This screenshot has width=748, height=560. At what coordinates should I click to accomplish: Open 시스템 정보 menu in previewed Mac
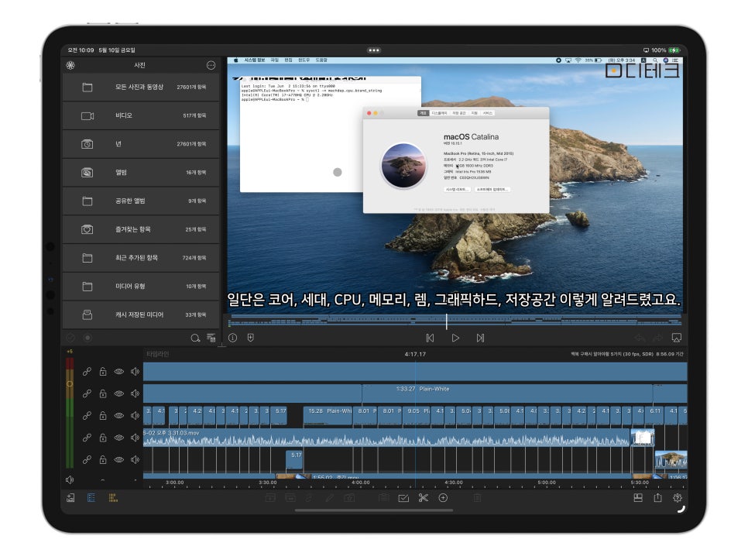tap(254, 60)
